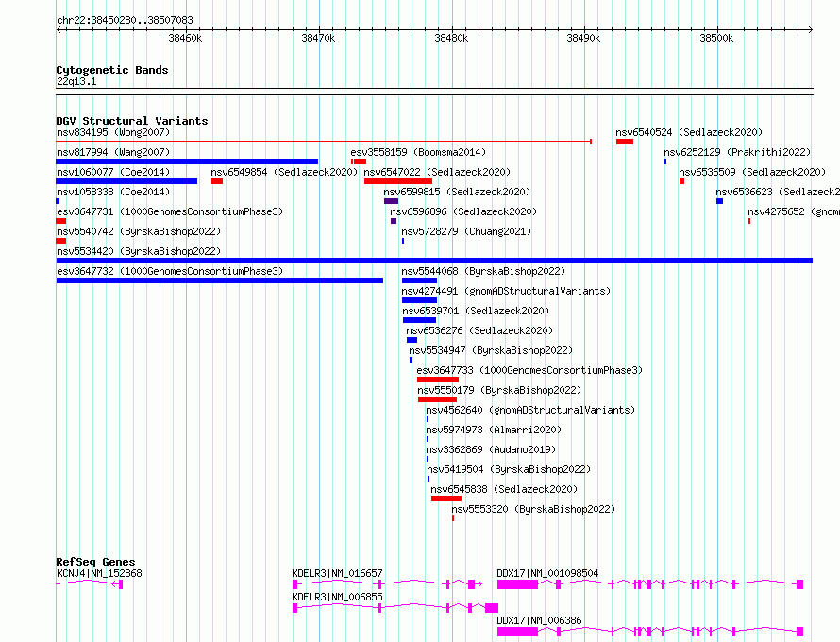Screen dimensions: 840x642
Task: Open the nsv6540524 (Sedlazeck2020) variant label
Action: [x=689, y=132]
